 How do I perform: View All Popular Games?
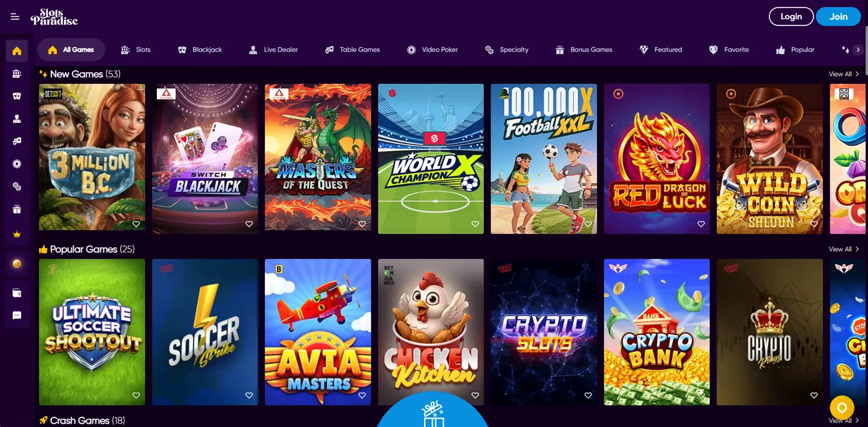pyautogui.click(x=844, y=249)
